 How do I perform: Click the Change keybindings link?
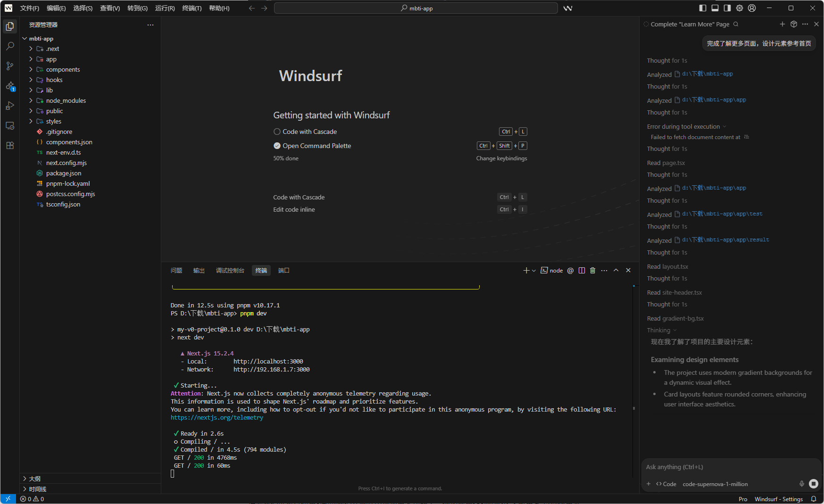[501, 158]
